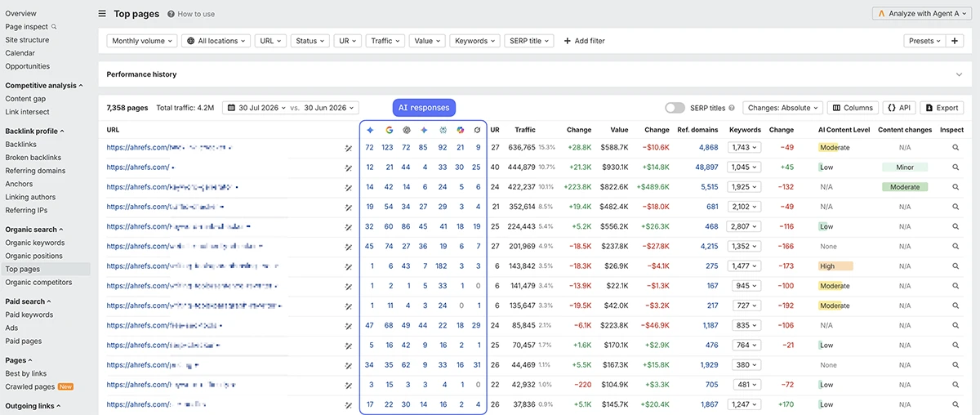This screenshot has width=980, height=415.
Task: Click the magic wand icon in 636,765 traffic row
Action: pyautogui.click(x=349, y=148)
